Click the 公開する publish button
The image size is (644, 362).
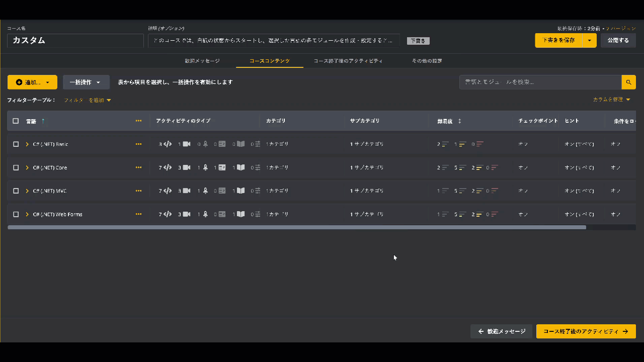click(618, 40)
